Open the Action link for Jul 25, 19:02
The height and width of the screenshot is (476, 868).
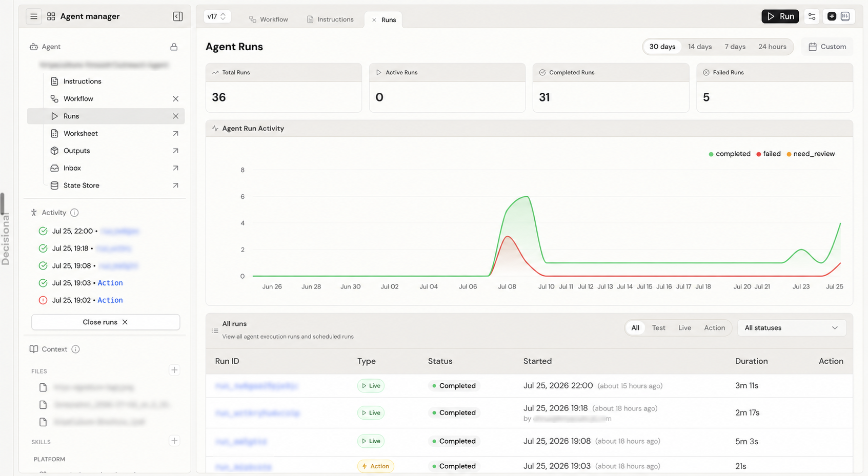110,300
